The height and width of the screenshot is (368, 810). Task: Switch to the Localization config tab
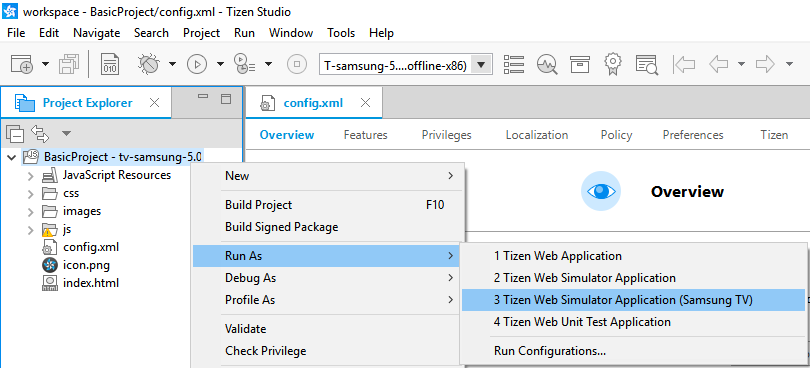click(x=537, y=135)
